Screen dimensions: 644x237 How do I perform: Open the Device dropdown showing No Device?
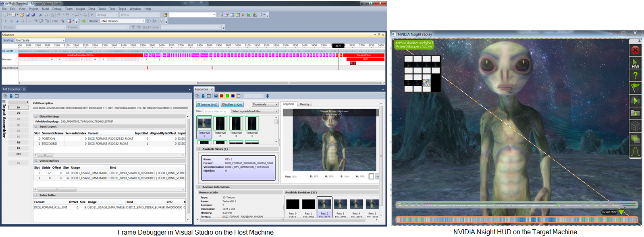point(123,21)
